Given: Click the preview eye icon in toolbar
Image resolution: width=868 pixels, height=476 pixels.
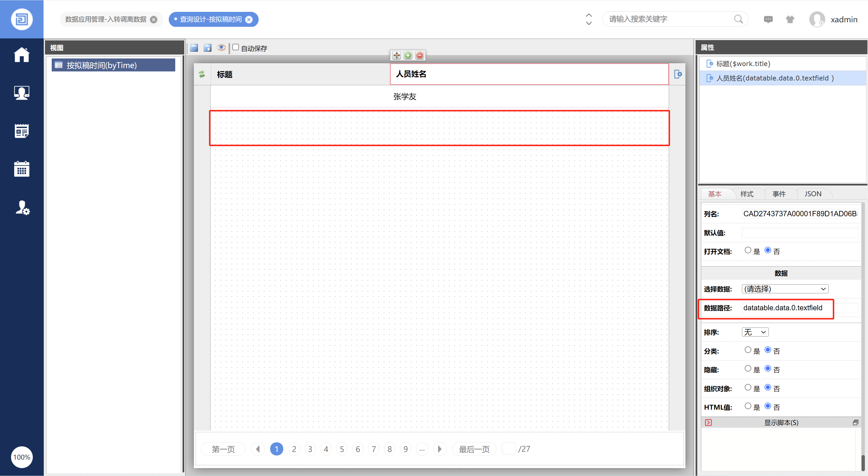Looking at the screenshot, I should [x=221, y=47].
